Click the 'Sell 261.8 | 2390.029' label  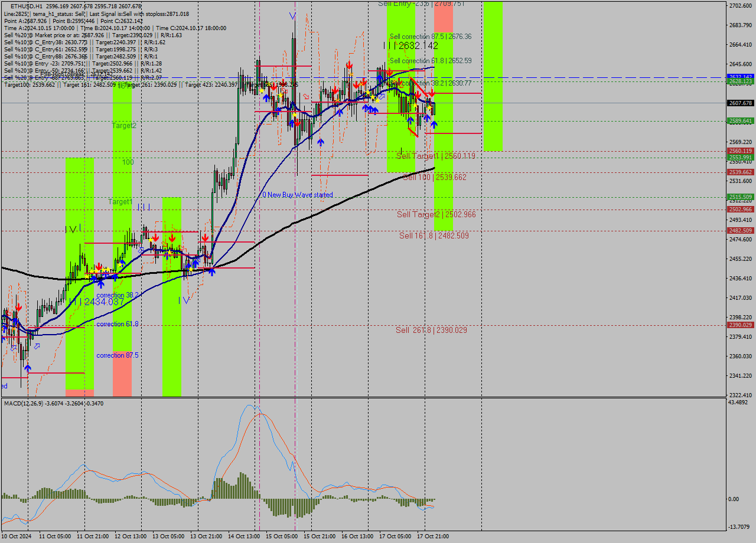click(x=431, y=330)
